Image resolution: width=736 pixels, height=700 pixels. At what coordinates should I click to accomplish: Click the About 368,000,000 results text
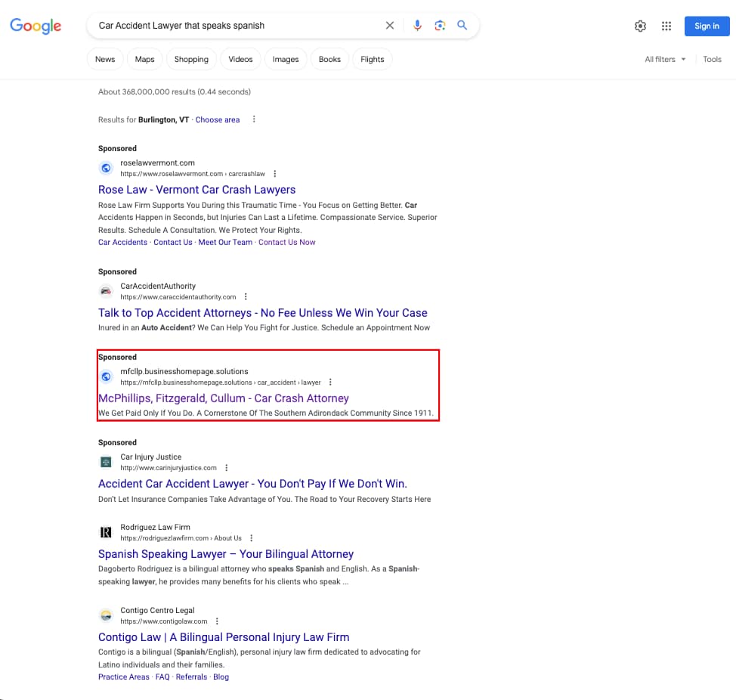click(x=174, y=91)
